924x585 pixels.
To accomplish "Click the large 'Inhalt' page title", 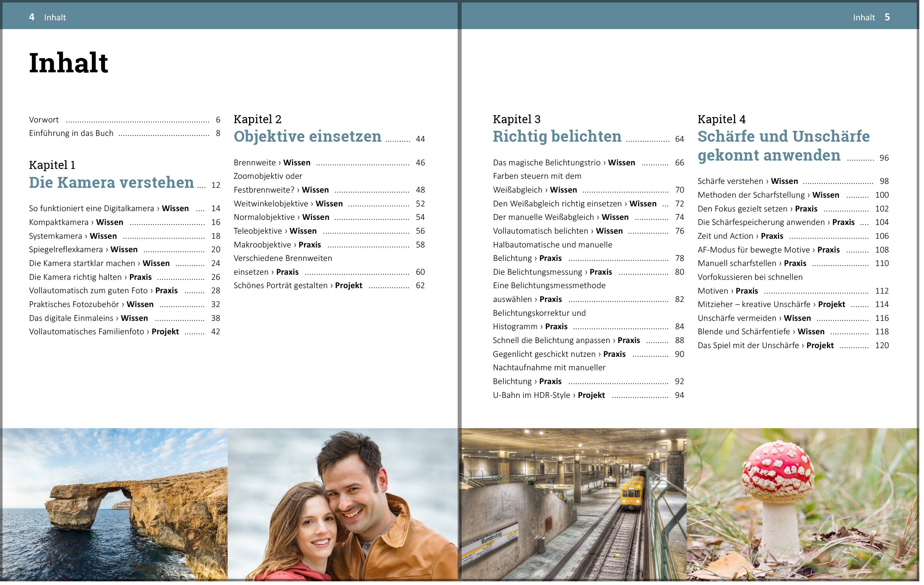I will click(69, 62).
